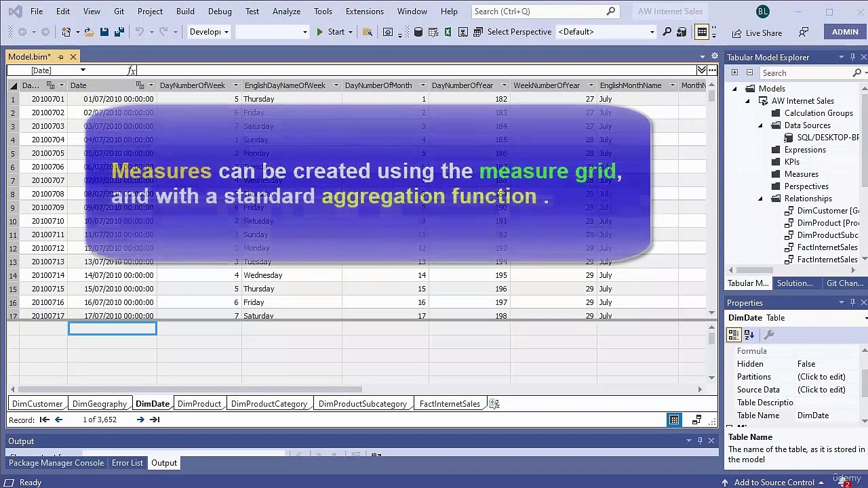Click the Alphabetical sort icon in Properties
Screen dimensions: 868x488
click(749, 335)
